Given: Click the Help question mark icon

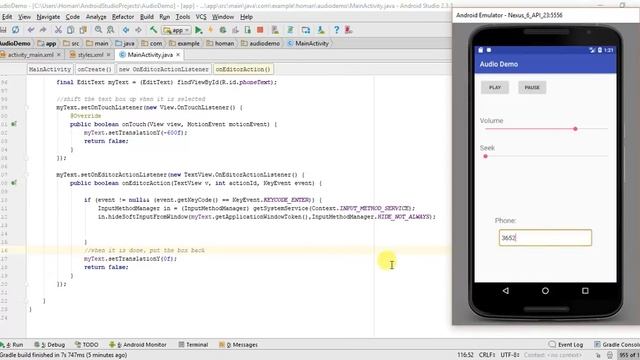Looking at the screenshot, I should tap(336, 30).
